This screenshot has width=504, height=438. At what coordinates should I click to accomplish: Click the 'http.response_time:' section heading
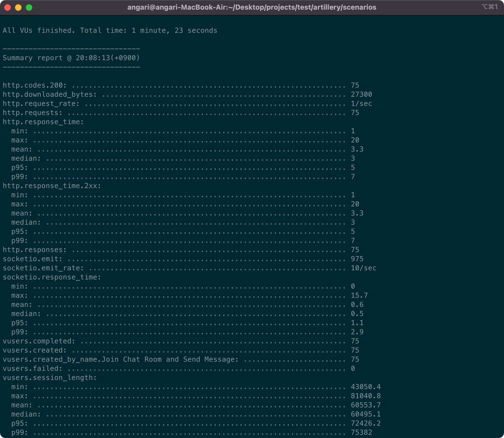pyautogui.click(x=43, y=122)
